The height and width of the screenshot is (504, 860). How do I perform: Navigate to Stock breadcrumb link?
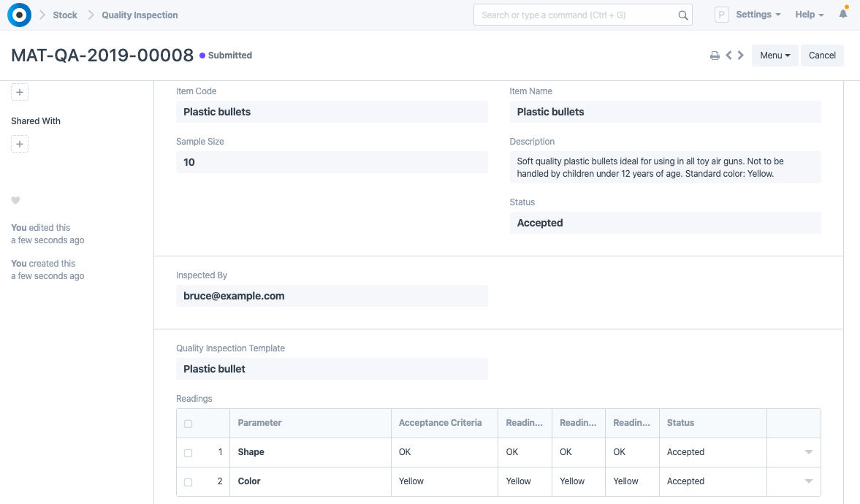[65, 15]
